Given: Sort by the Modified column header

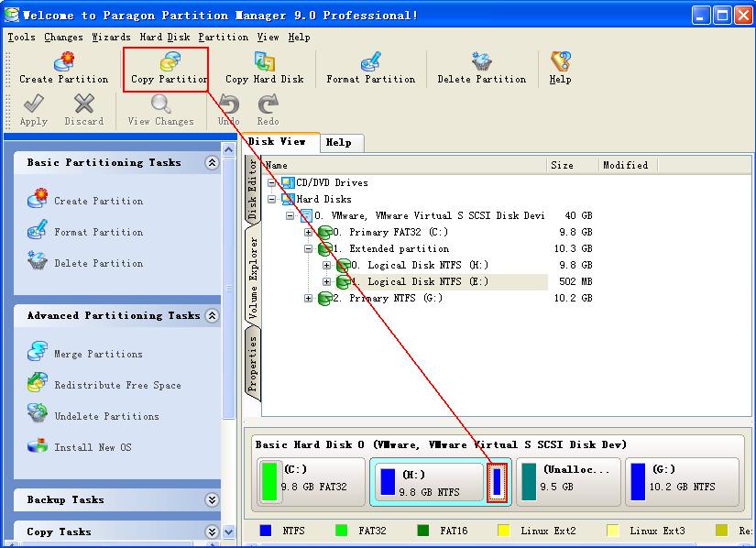Looking at the screenshot, I should (628, 165).
